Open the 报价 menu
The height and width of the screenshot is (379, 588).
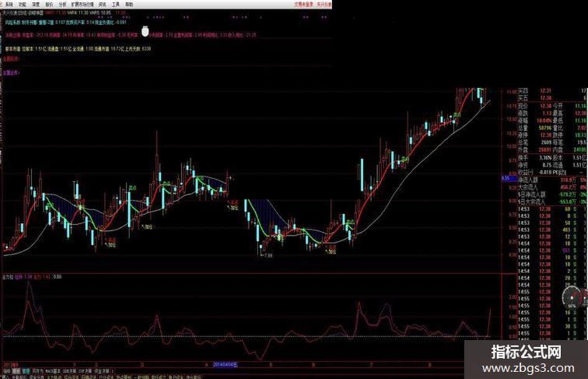click(49, 4)
